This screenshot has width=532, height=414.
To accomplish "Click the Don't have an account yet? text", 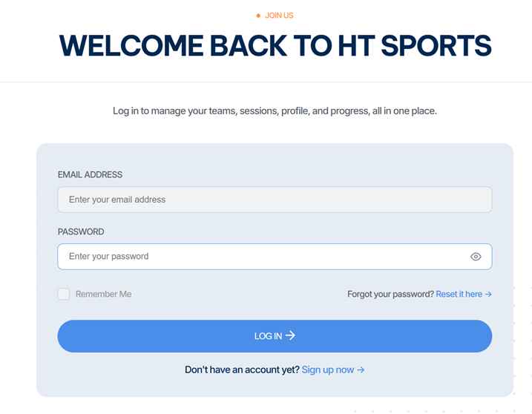I will tap(242, 369).
